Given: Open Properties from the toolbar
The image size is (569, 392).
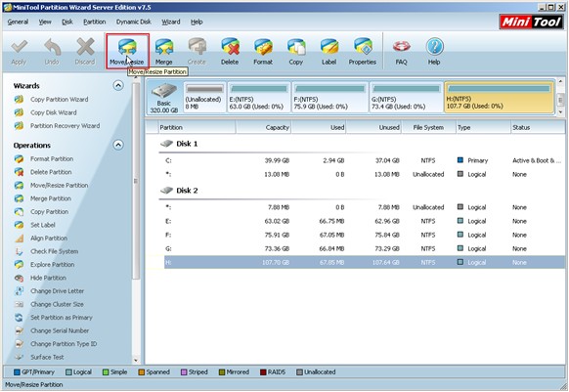Looking at the screenshot, I should click(x=363, y=51).
